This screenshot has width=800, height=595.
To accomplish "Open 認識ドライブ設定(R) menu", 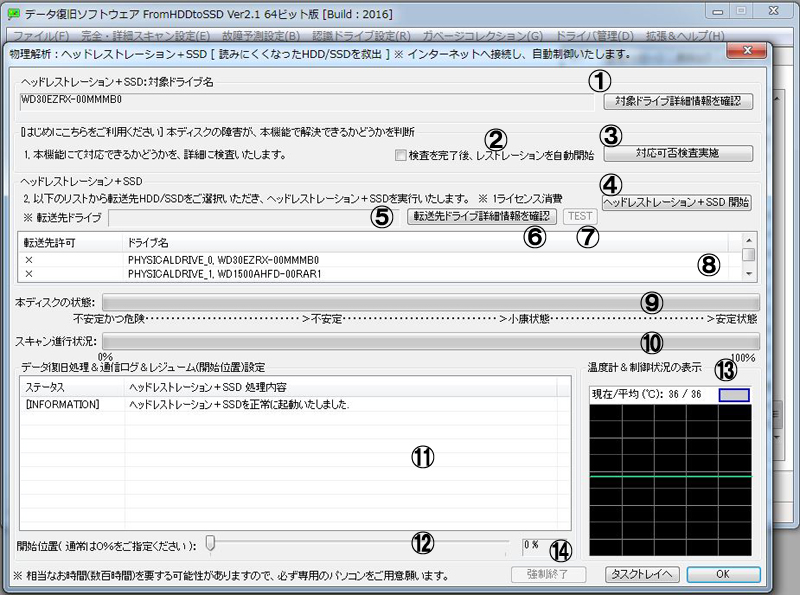I will click(x=361, y=36).
